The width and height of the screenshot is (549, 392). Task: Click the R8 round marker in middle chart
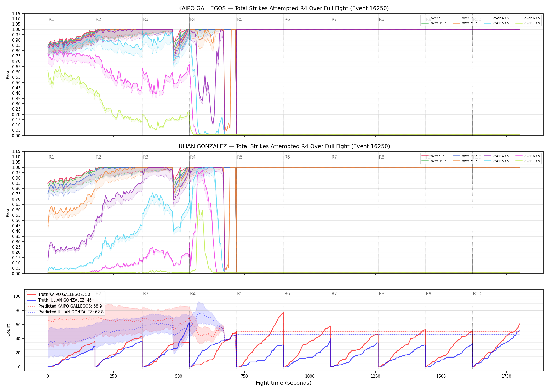pyautogui.click(x=381, y=157)
